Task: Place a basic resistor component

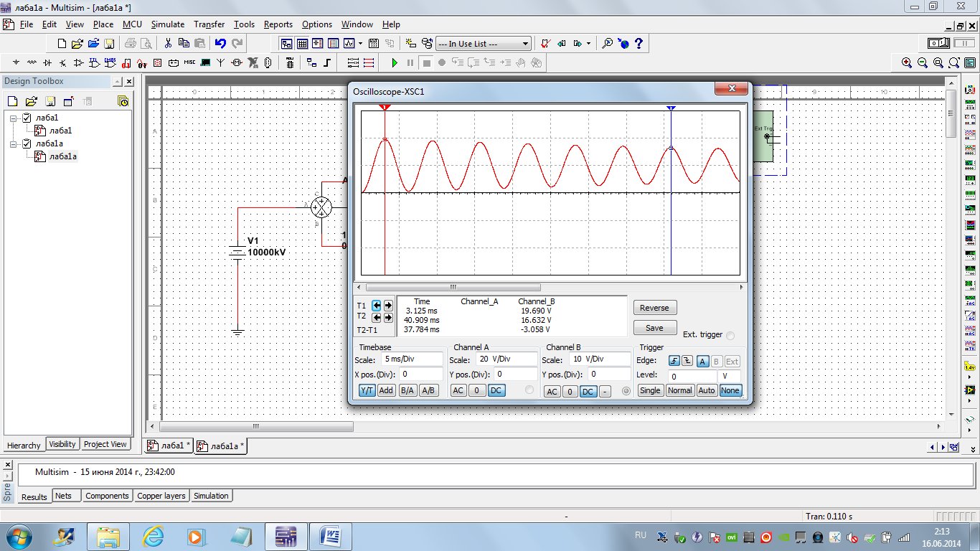Action: click(x=32, y=63)
